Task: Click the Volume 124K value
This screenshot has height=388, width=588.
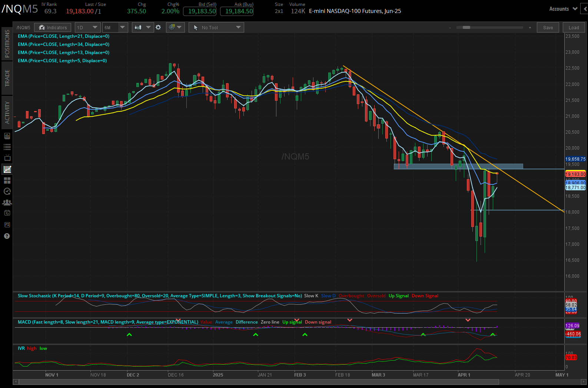Action: [298, 11]
